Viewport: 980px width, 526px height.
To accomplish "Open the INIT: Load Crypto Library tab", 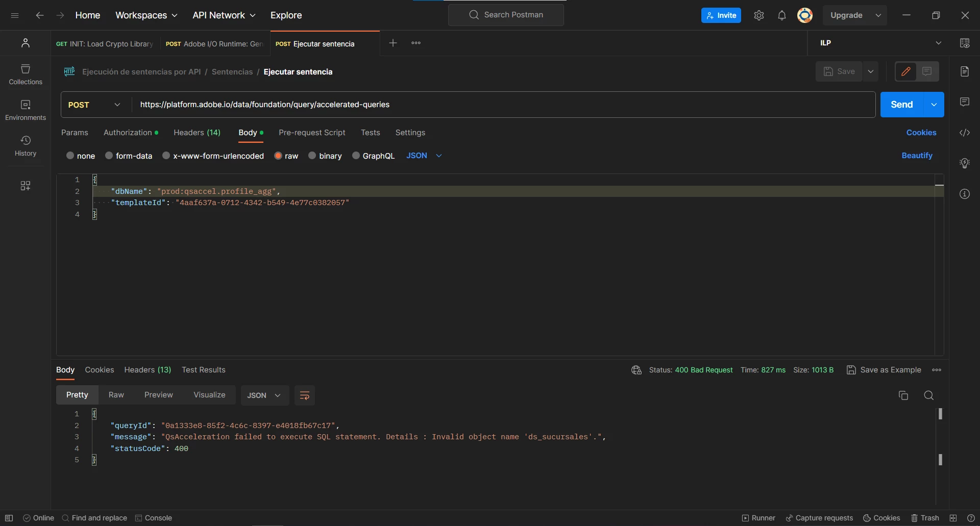I will click(x=105, y=44).
